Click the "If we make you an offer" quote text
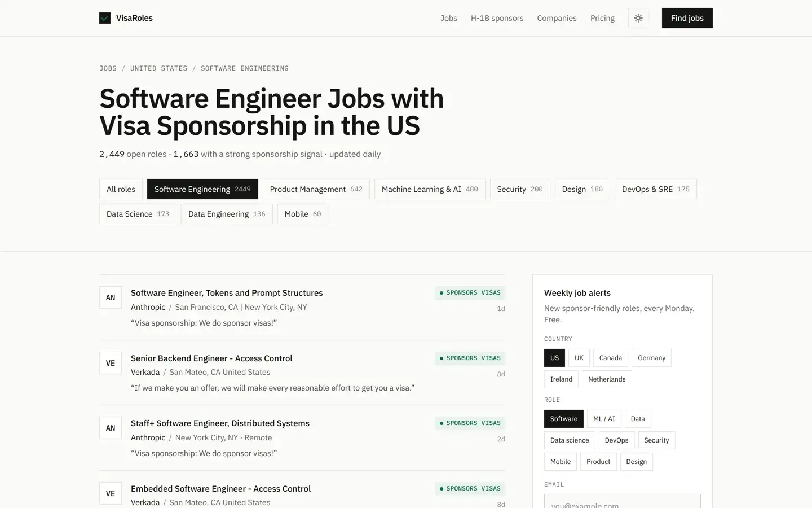Screen dimensions: 812x508 click(273, 388)
